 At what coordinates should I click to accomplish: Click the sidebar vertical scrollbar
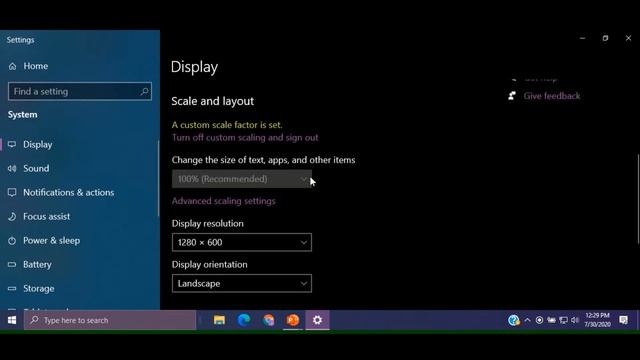159,178
